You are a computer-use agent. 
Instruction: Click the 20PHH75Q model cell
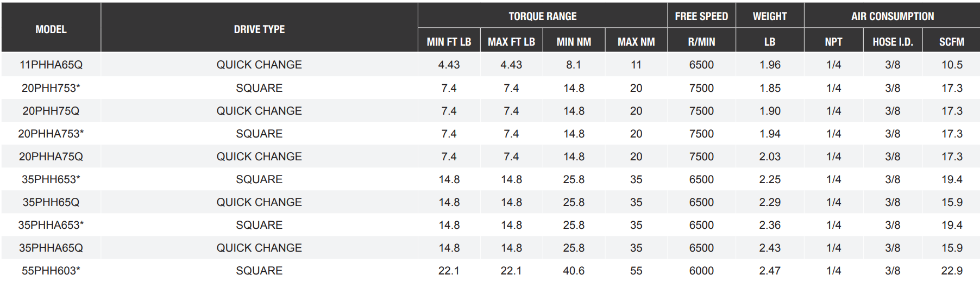click(x=51, y=111)
